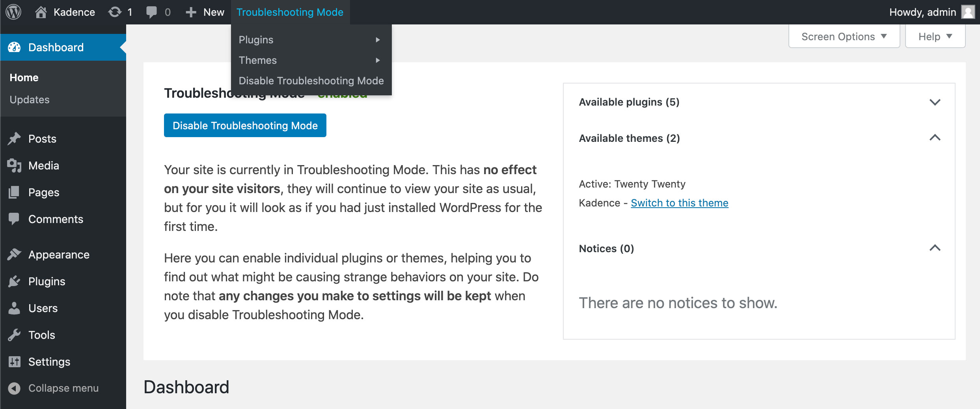The image size is (980, 409).
Task: Open the Comments sidebar menu label
Action: (56, 219)
